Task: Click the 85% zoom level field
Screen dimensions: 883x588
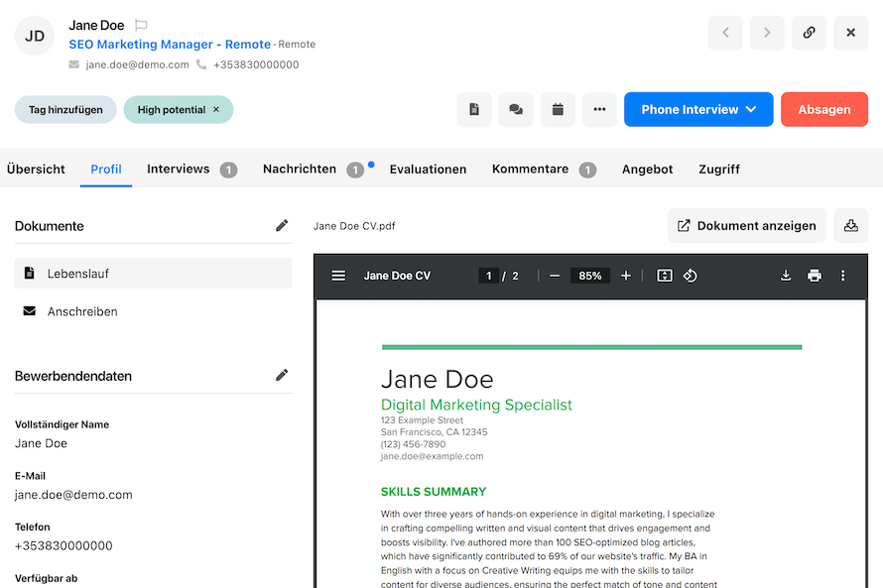Action: pyautogui.click(x=589, y=276)
